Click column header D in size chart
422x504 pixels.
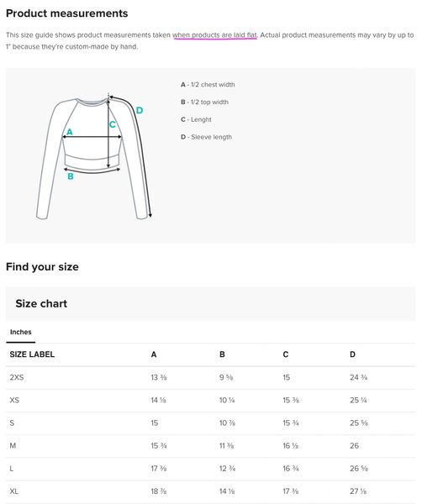pyautogui.click(x=352, y=354)
